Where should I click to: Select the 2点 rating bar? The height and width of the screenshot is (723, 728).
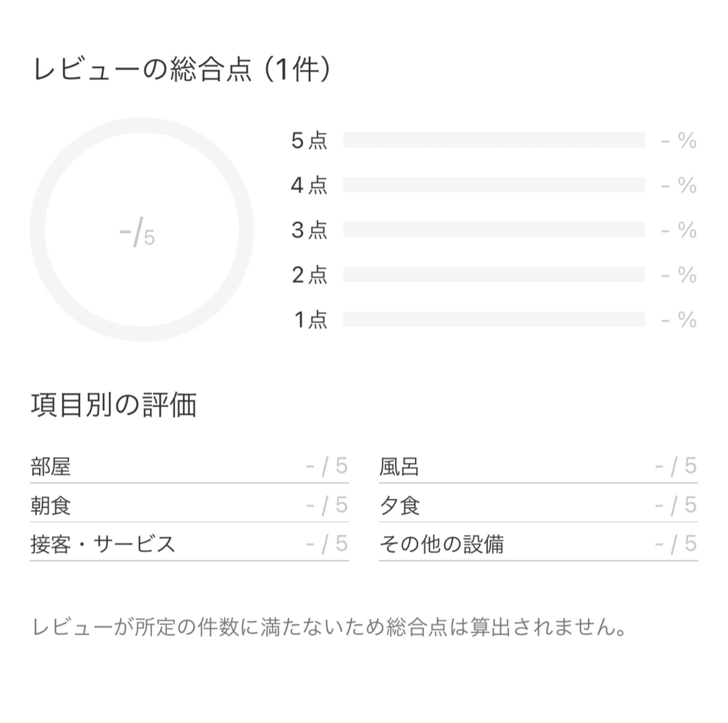pos(494,275)
